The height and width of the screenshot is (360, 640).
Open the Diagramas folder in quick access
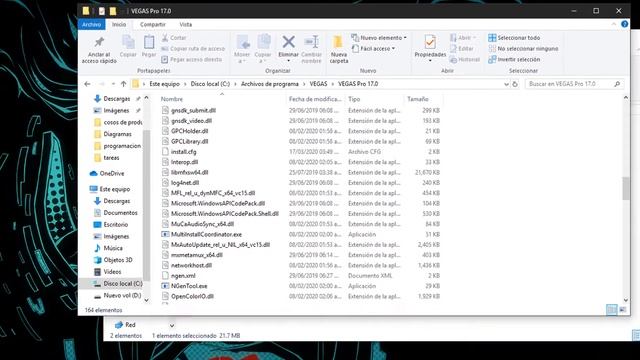pos(113,134)
